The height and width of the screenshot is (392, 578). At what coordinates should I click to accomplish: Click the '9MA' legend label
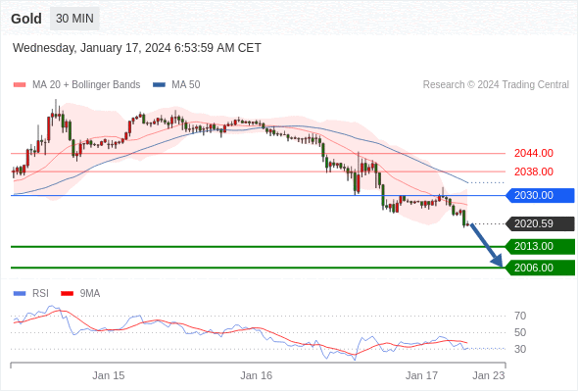[90, 294]
